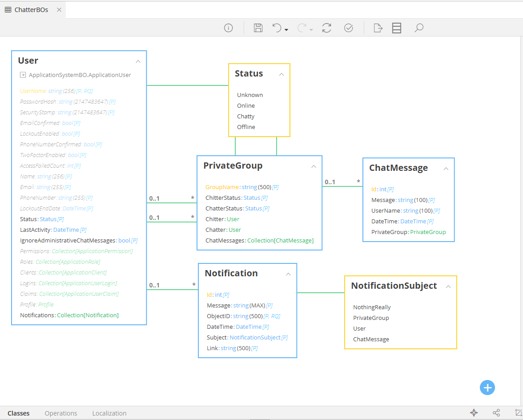The height and width of the screenshot is (420, 523).
Task: Click the export document icon
Action: [x=378, y=28]
